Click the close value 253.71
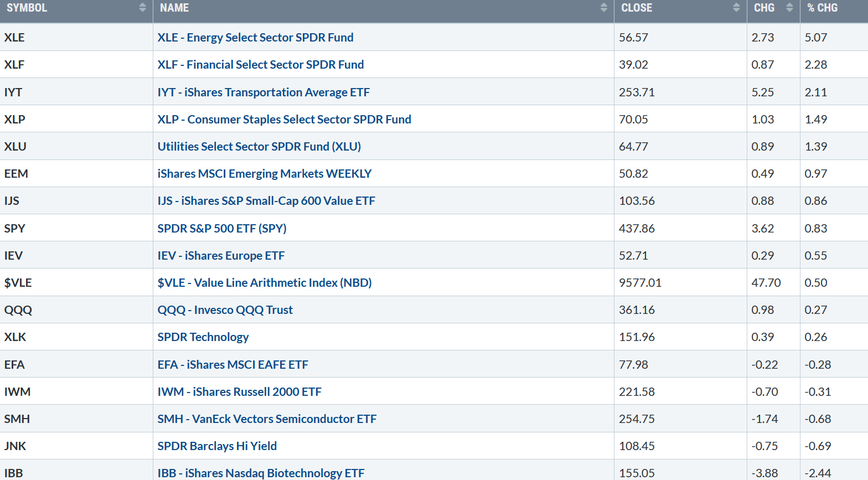 [637, 92]
